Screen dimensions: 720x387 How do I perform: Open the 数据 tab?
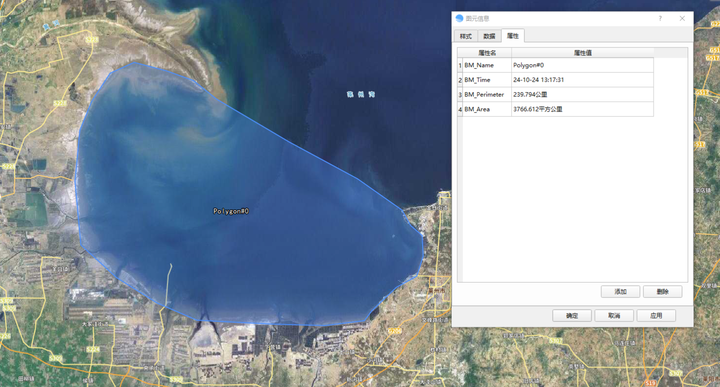pyautogui.click(x=489, y=36)
